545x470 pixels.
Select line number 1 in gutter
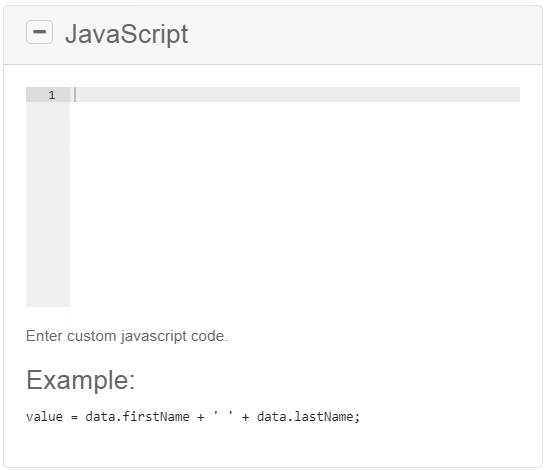click(x=52, y=95)
